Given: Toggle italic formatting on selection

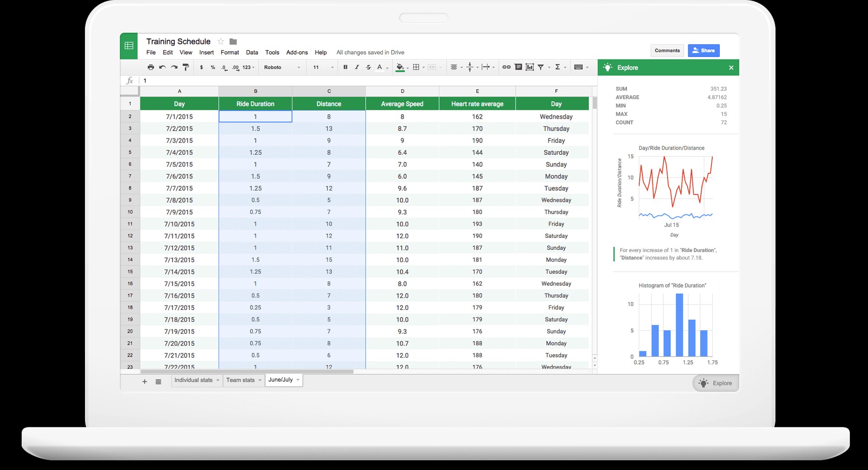Looking at the screenshot, I should 357,67.
